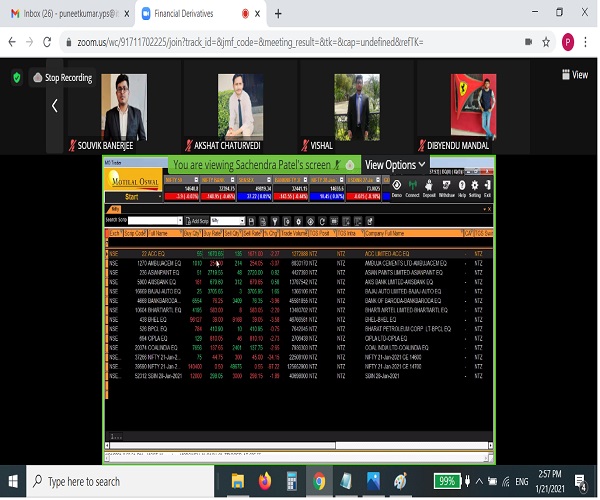Select the Nifty watchlist tab
The width and height of the screenshot is (600, 500).
tap(114, 209)
